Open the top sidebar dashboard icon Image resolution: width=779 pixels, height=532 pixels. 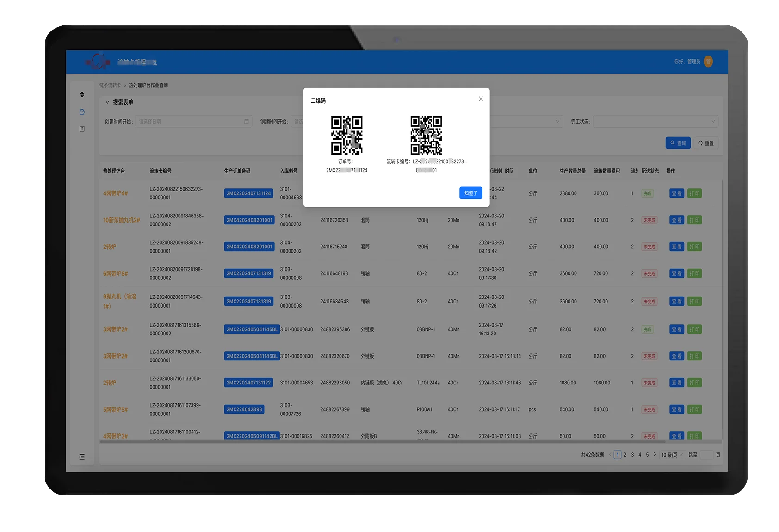82,94
